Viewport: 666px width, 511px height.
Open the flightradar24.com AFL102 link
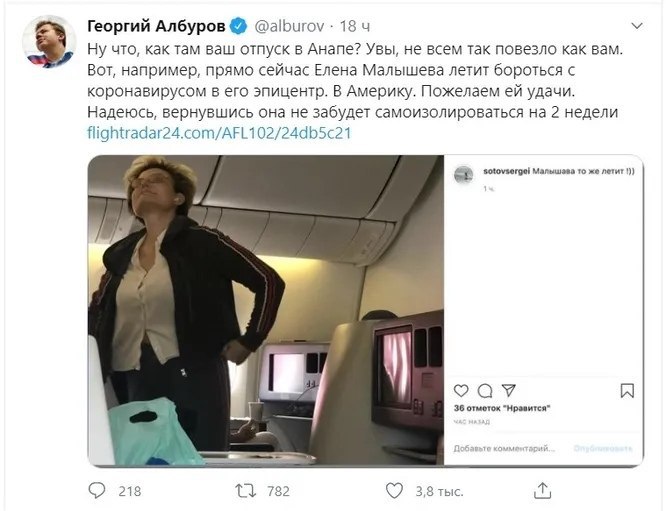click(x=219, y=133)
